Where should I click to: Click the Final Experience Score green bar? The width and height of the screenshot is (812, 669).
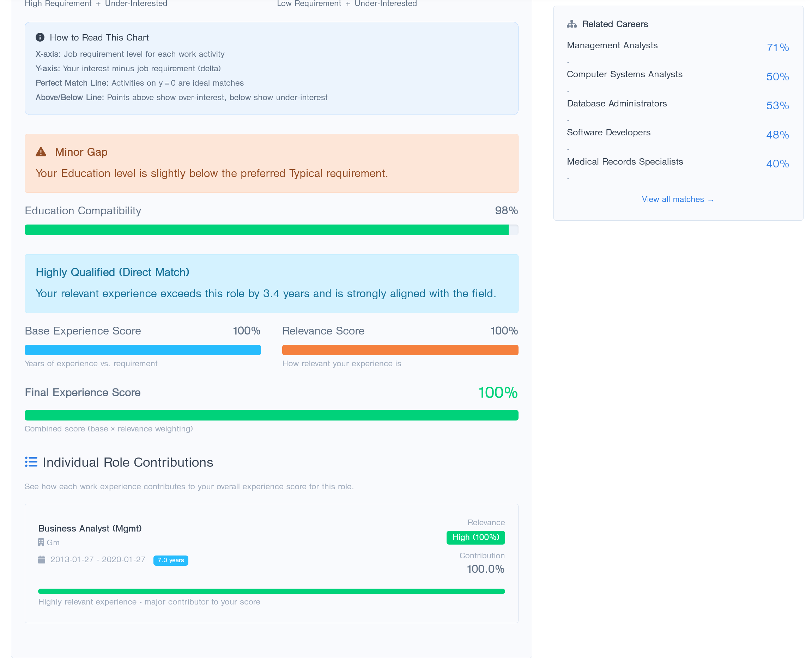click(271, 415)
